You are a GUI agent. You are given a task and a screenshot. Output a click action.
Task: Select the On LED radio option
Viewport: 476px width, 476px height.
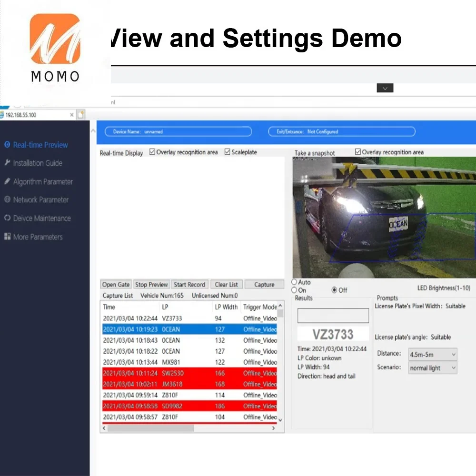(x=294, y=290)
